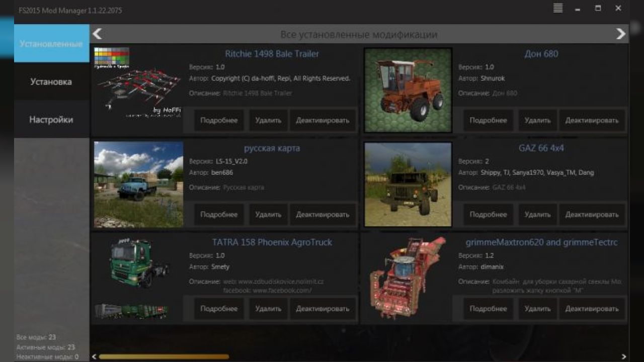Click Удалить for Ritchie 1498 Bale Trailer
Image resolution: width=644 pixels, height=362 pixels.
tap(268, 120)
